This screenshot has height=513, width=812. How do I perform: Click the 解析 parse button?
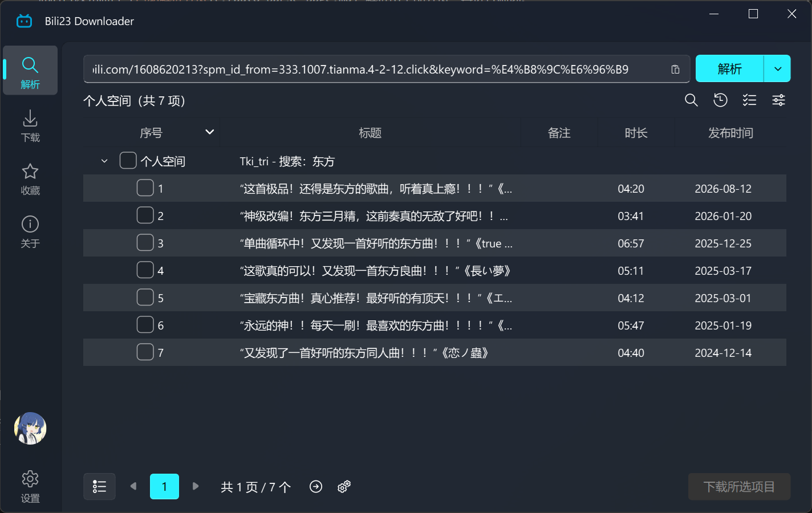729,69
